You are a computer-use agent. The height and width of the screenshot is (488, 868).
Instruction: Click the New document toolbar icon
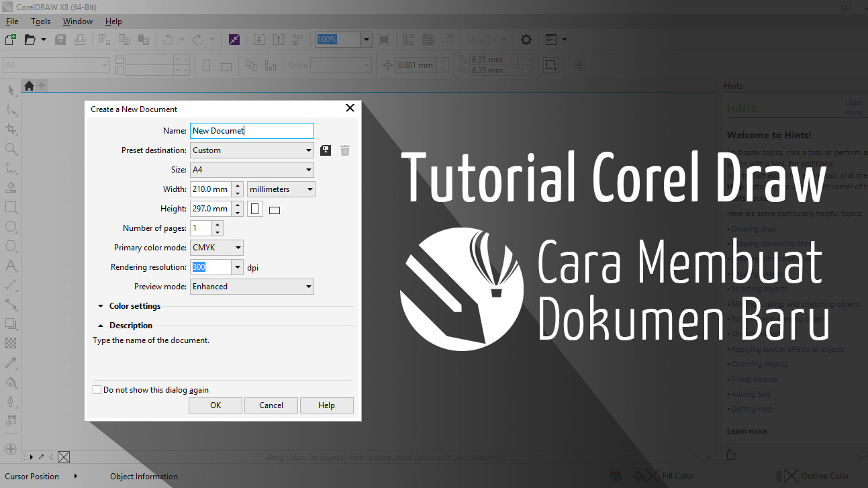(10, 40)
